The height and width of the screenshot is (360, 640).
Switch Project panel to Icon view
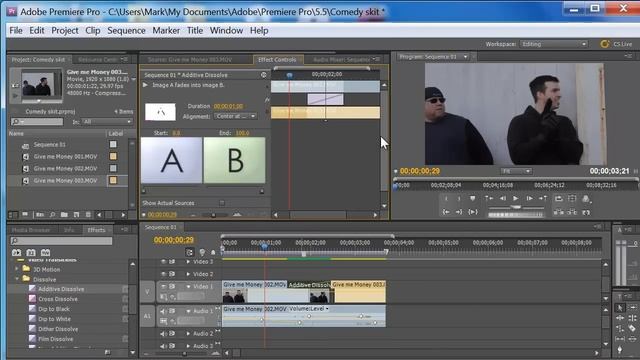pos(25,214)
